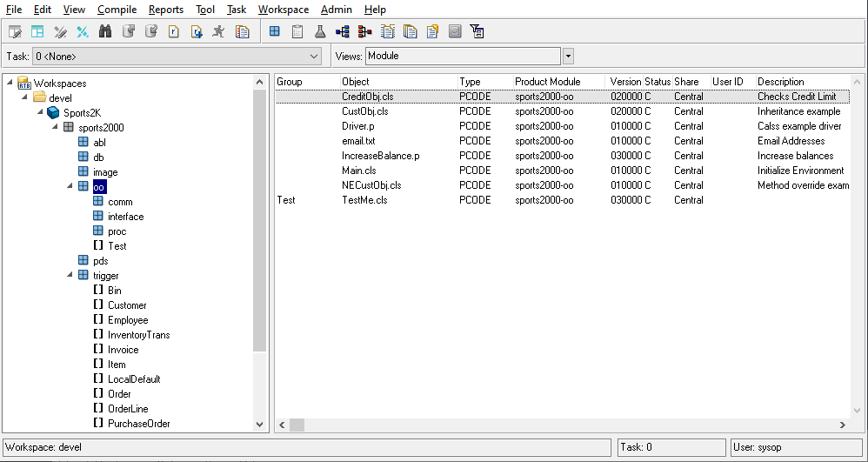Collapse the devel workspace node
The image size is (868, 462).
point(25,97)
